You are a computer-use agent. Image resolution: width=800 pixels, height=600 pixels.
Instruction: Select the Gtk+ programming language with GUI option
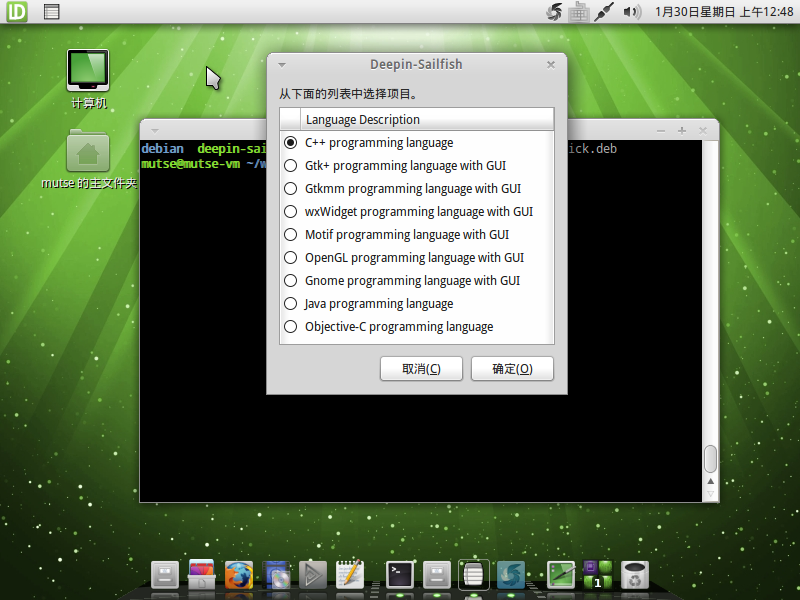[x=290, y=165]
